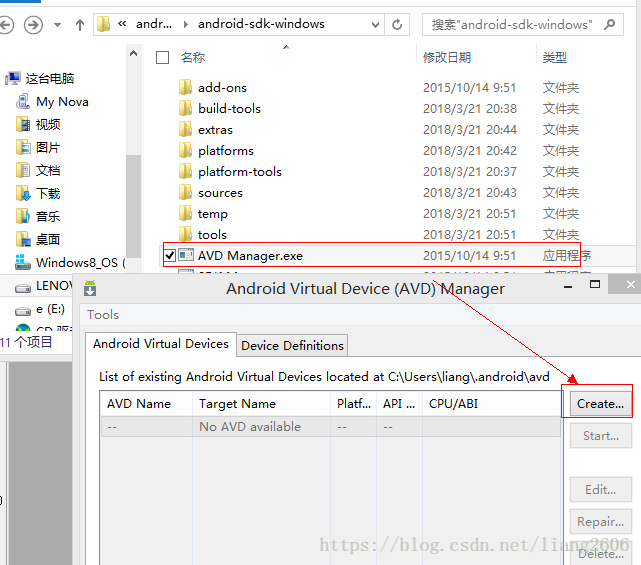Click the Repair... button

pyautogui.click(x=601, y=522)
